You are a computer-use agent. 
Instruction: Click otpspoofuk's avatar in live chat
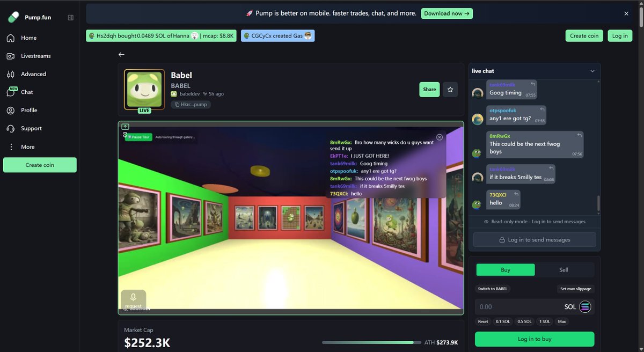[x=478, y=119]
